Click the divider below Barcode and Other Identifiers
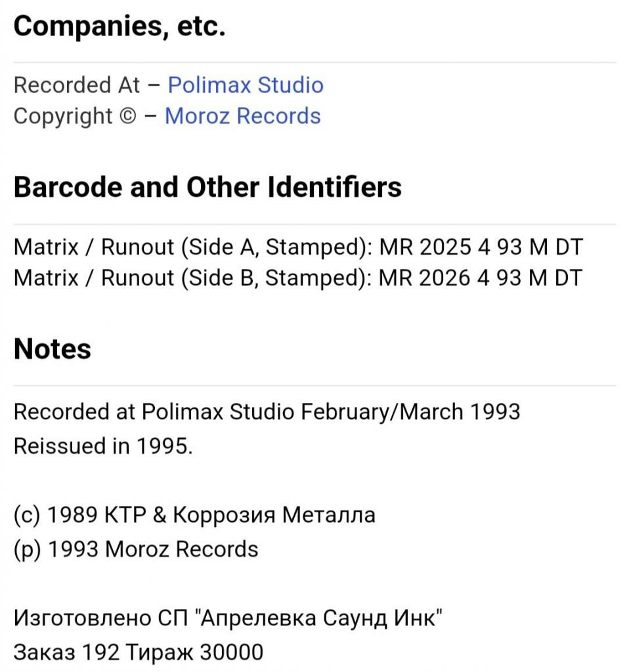 coord(314,224)
